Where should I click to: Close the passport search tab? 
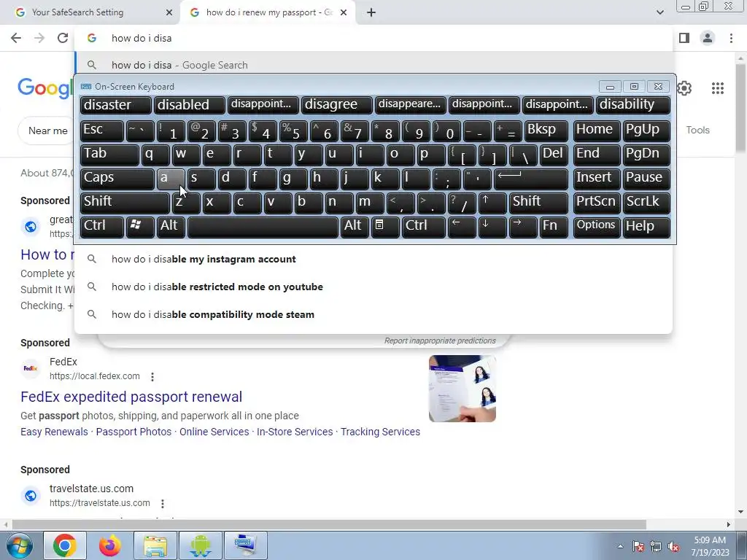pos(344,12)
